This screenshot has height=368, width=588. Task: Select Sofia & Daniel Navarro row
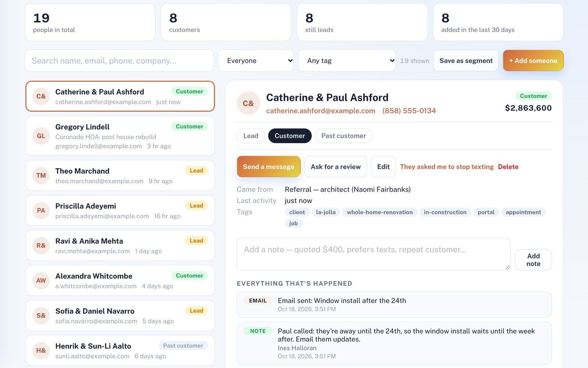click(120, 315)
